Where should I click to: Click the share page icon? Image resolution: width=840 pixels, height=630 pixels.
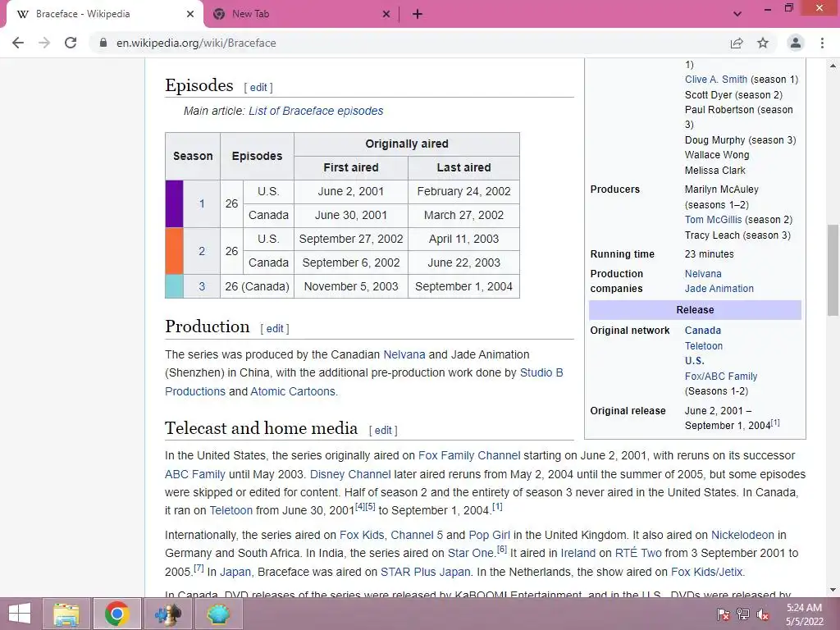click(x=737, y=43)
